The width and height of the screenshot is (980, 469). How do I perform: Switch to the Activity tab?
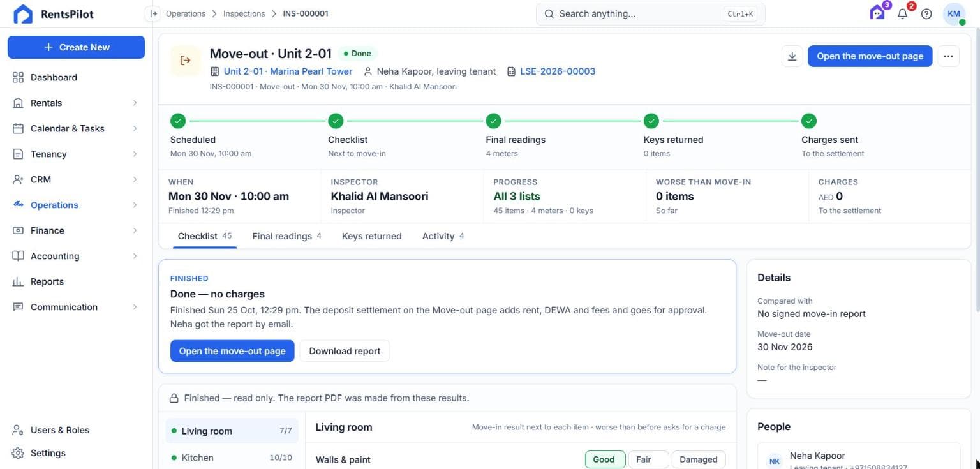(x=443, y=236)
